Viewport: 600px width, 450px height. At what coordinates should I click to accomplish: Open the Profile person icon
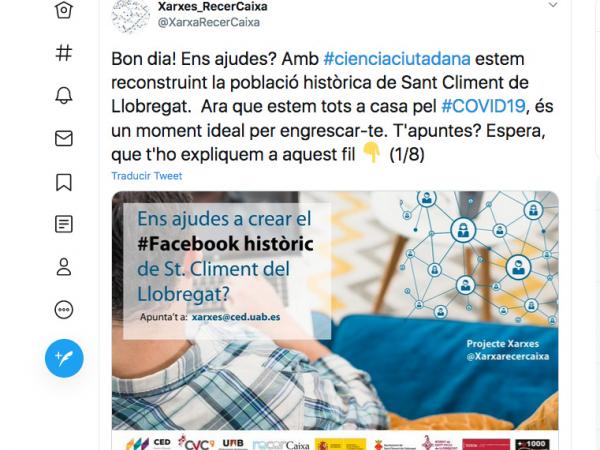[x=64, y=267]
